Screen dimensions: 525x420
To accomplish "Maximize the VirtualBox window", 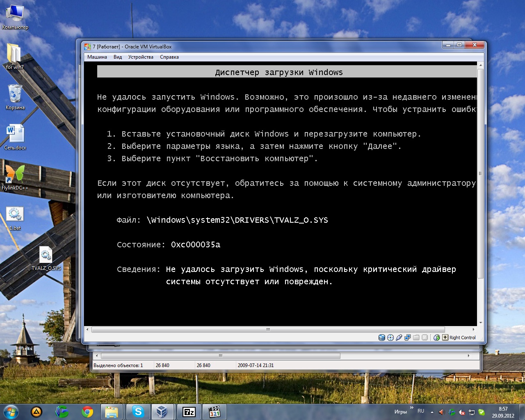I will pyautogui.click(x=459, y=45).
